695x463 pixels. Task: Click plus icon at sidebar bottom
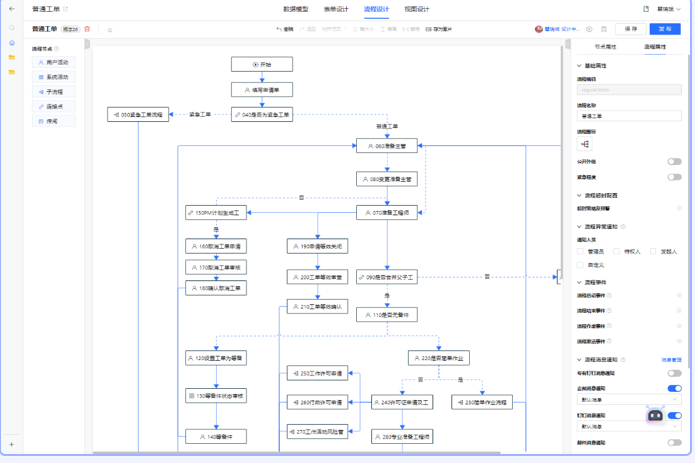(x=12, y=444)
